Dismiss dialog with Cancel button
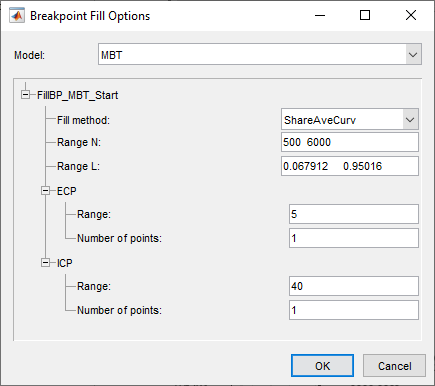The image size is (435, 386). pyautogui.click(x=394, y=366)
